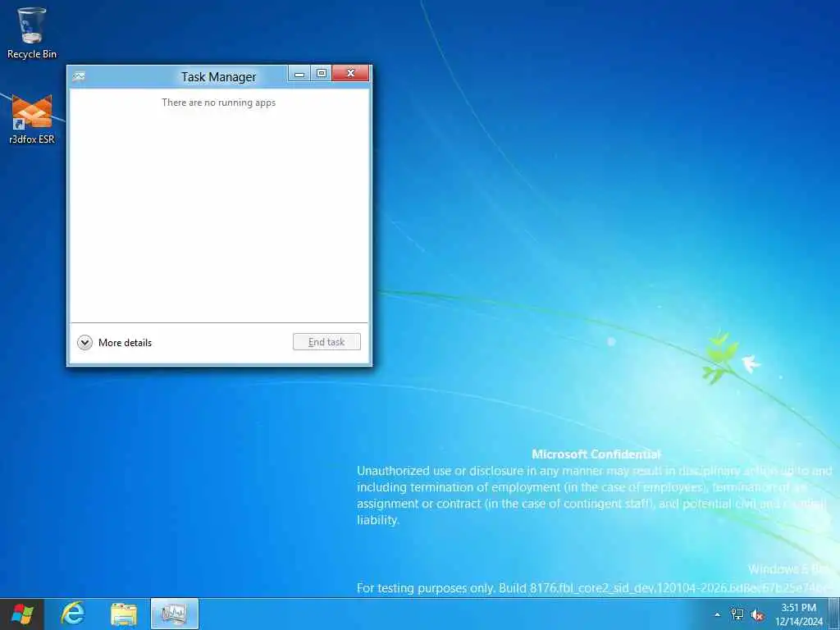Click the End task button
Image resolution: width=840 pixels, height=630 pixels.
coord(326,342)
